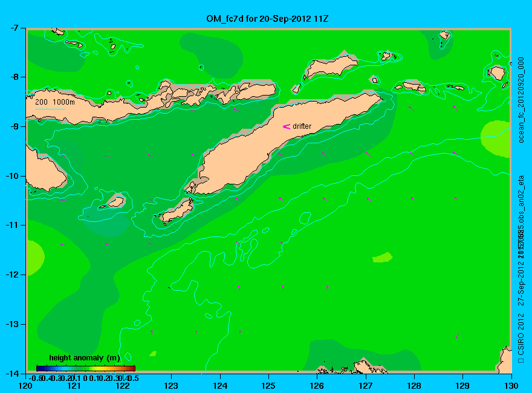This screenshot has width=532, height=393.
Task: Click longitude axis label '130'
Action: (511, 386)
